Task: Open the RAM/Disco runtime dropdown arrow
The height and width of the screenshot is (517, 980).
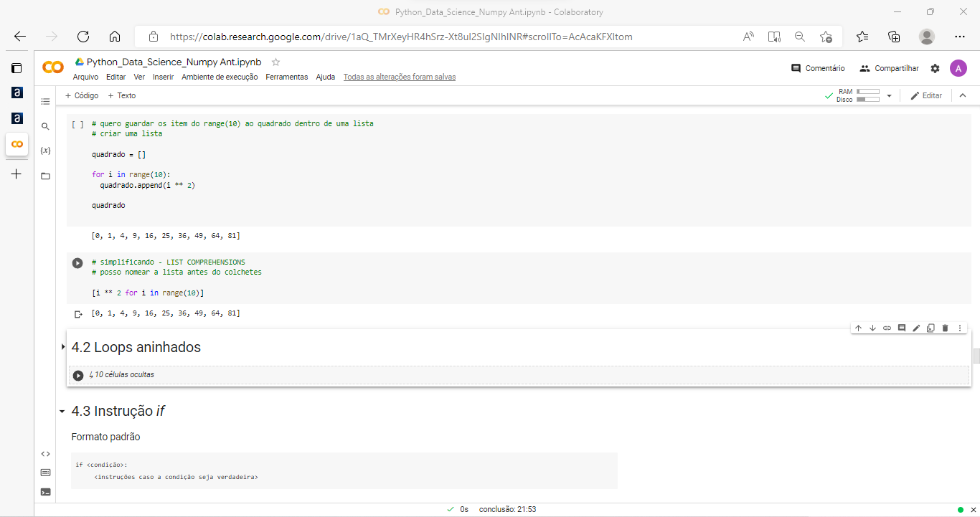Action: click(x=889, y=95)
